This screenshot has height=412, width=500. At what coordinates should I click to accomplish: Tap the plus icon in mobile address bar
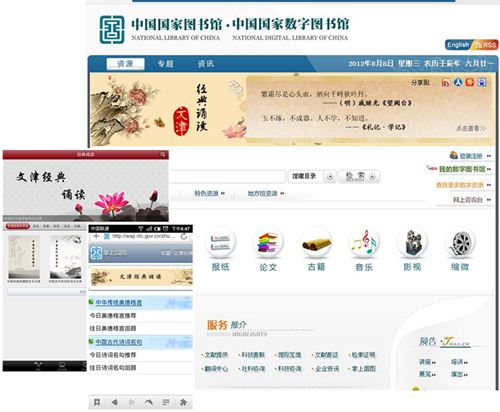click(x=96, y=236)
